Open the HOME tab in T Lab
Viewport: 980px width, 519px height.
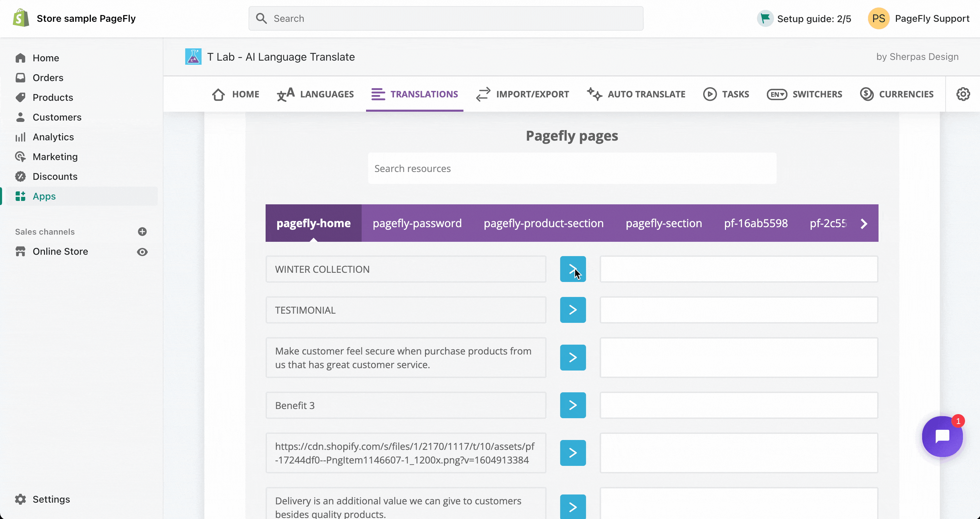click(236, 94)
